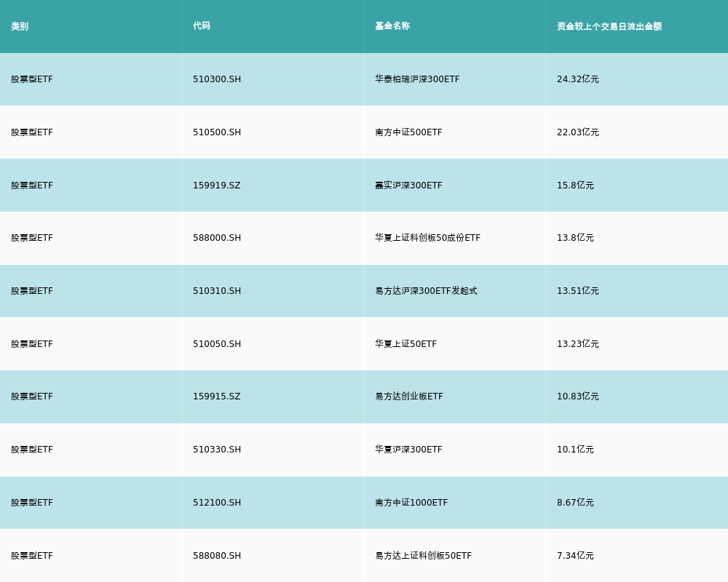The width and height of the screenshot is (728, 582).
Task: Select outflow amount 22.03亿元
Action: coord(577,132)
